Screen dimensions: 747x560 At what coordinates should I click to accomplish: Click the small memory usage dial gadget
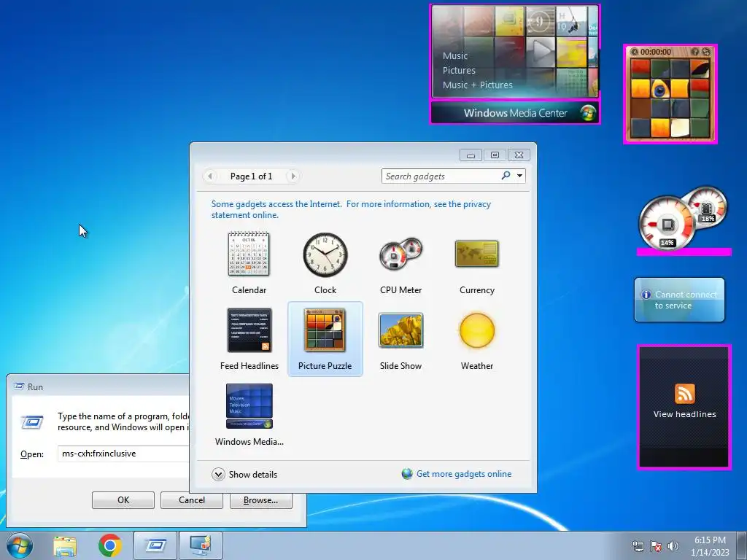coord(708,208)
